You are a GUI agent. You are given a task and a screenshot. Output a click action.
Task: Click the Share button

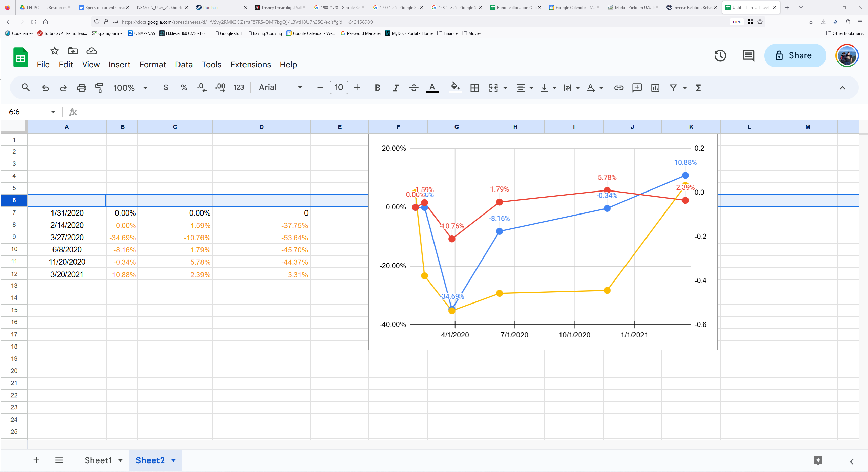click(795, 55)
